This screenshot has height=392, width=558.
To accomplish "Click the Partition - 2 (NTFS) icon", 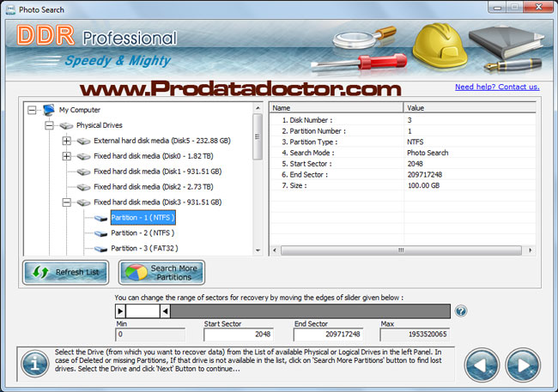I will [100, 233].
